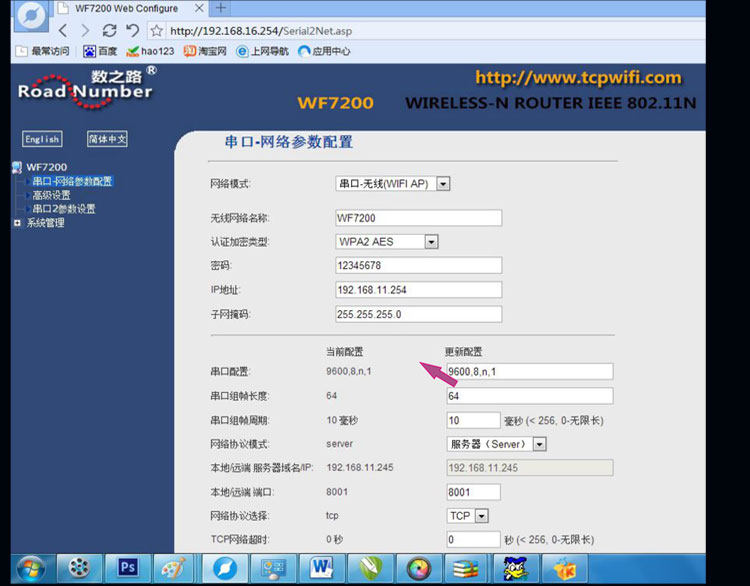This screenshot has height=586, width=750.
Task: Open the 淘宝网 bookmark
Action: click(205, 51)
